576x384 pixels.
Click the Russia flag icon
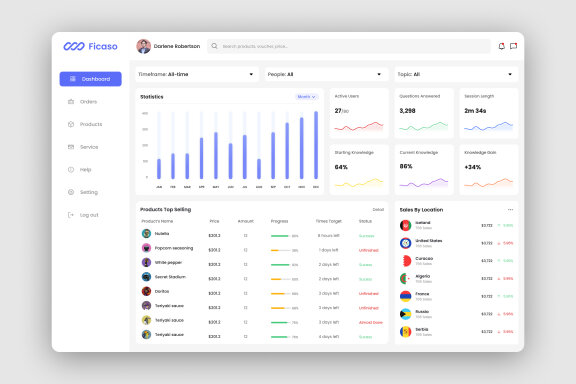pyautogui.click(x=406, y=314)
